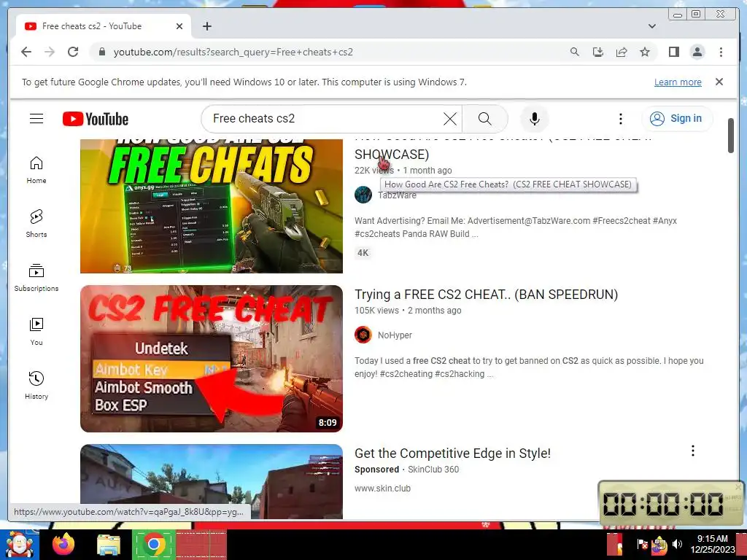Open File Explorer from the taskbar
Screen dimensions: 747x560
[109, 545]
